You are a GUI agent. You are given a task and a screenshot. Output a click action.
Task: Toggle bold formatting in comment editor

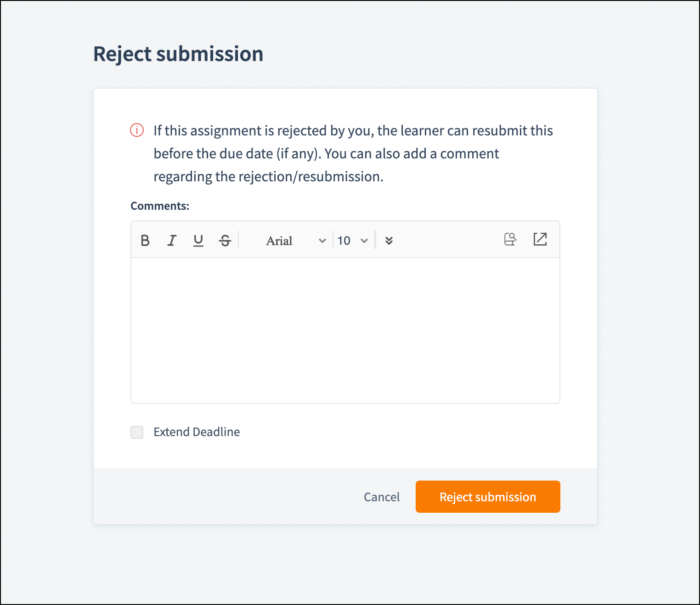coord(145,240)
